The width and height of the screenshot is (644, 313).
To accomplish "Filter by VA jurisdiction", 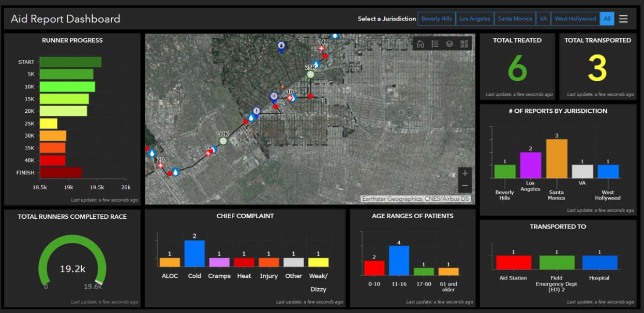I will click(x=543, y=19).
